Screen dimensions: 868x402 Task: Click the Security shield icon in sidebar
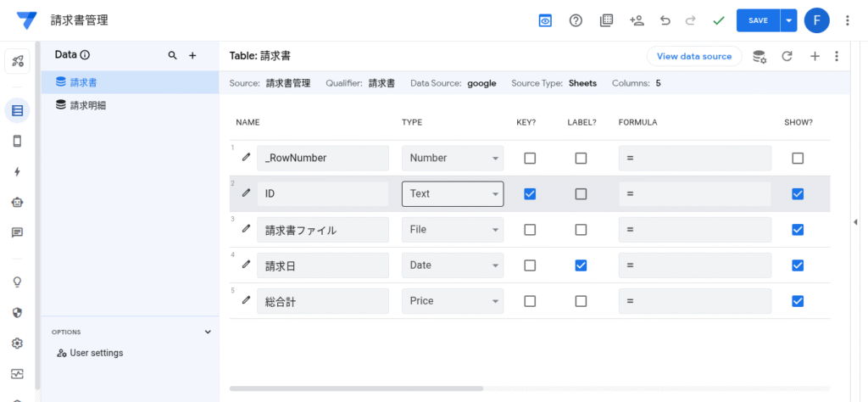point(17,312)
